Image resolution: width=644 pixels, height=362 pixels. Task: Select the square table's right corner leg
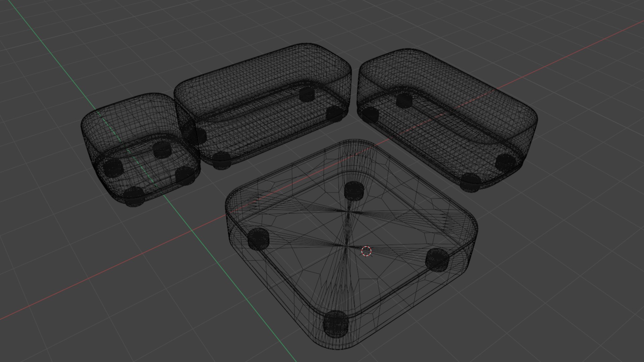click(437, 260)
